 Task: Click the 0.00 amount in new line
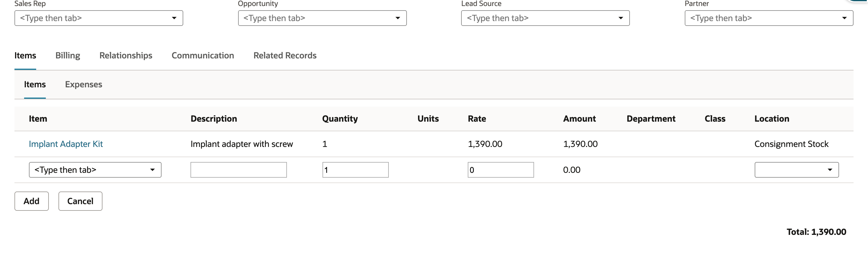(x=572, y=170)
